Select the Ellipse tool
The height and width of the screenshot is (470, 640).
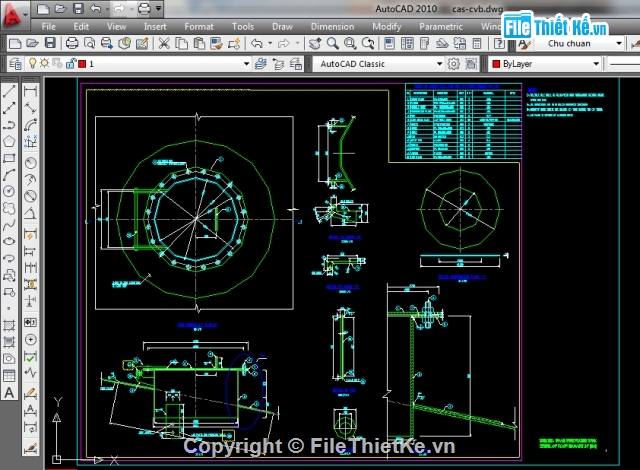pyautogui.click(x=9, y=242)
